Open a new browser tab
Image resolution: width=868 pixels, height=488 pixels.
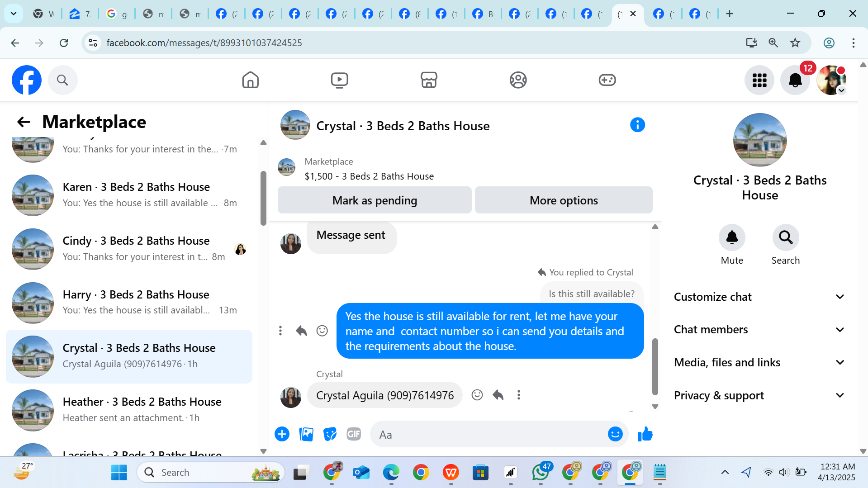729,14
